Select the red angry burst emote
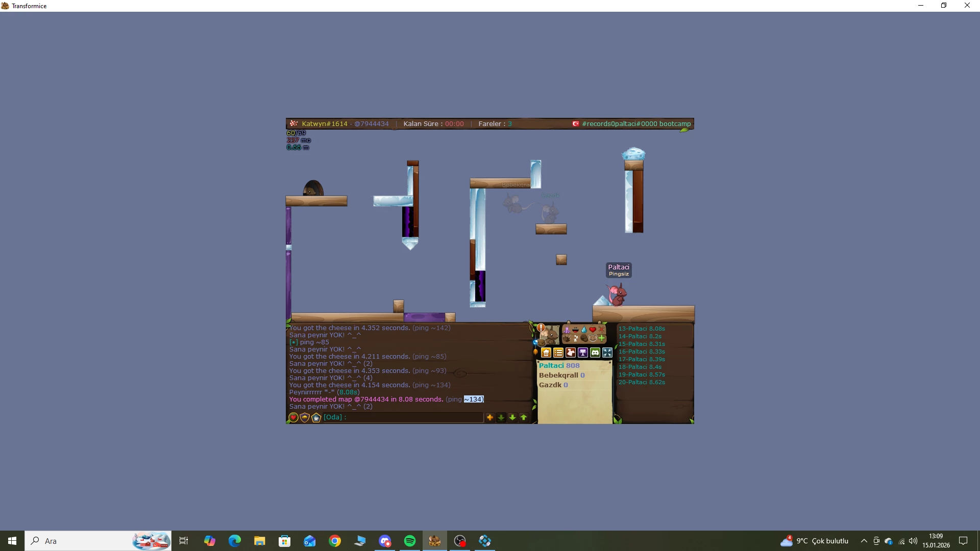This screenshot has height=551, width=980. [601, 330]
